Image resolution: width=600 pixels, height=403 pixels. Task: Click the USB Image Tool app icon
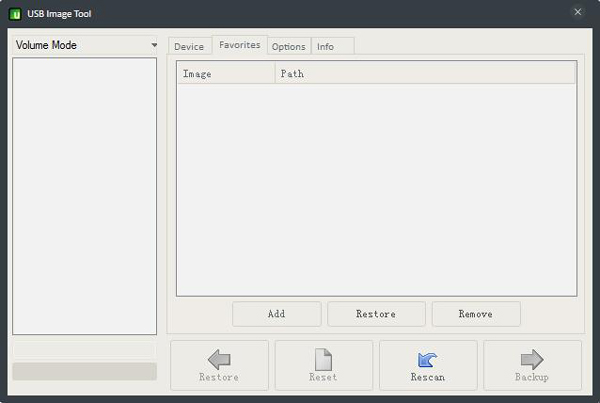click(x=15, y=14)
